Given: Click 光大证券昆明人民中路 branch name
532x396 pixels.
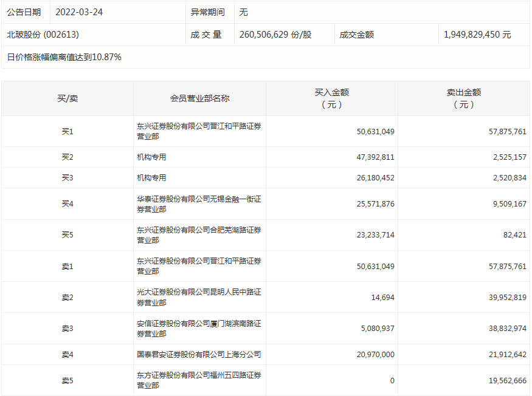Looking at the screenshot, I should 199,297.
